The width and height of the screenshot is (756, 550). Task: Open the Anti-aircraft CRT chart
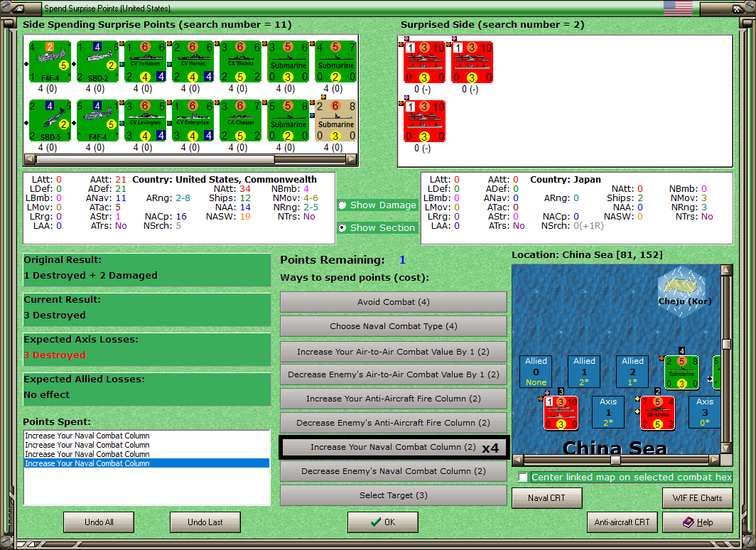pyautogui.click(x=622, y=522)
